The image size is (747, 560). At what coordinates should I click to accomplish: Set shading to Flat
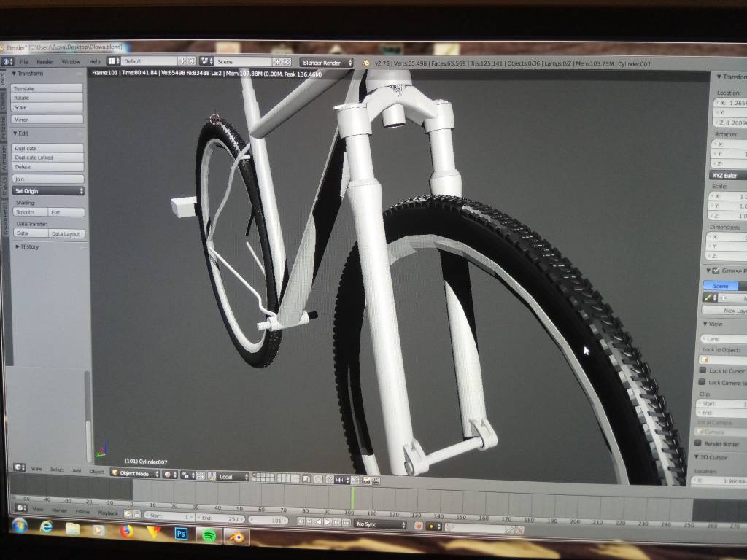tap(66, 212)
